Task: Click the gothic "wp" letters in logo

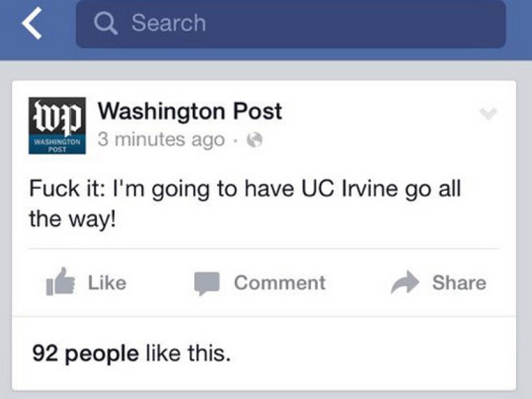Action: (57, 117)
